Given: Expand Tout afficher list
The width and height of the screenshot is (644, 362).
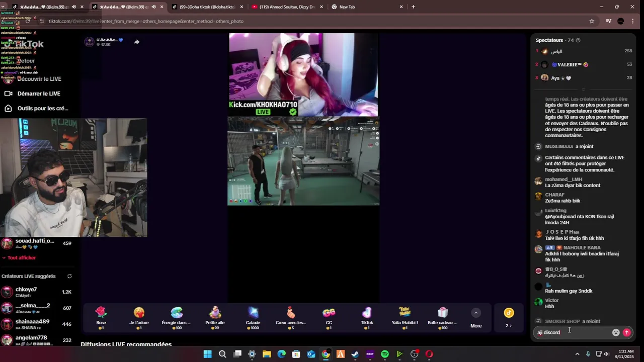Looking at the screenshot, I should click(19, 258).
